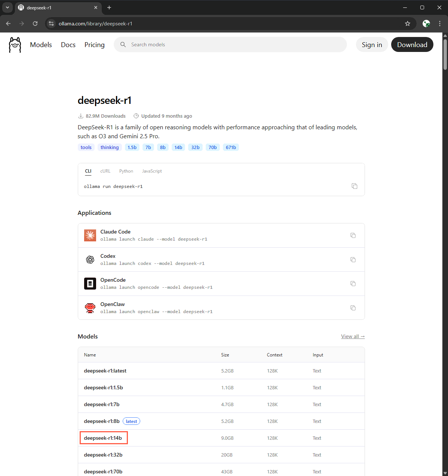
Task: Click the Codex app icon
Action: 90,260
